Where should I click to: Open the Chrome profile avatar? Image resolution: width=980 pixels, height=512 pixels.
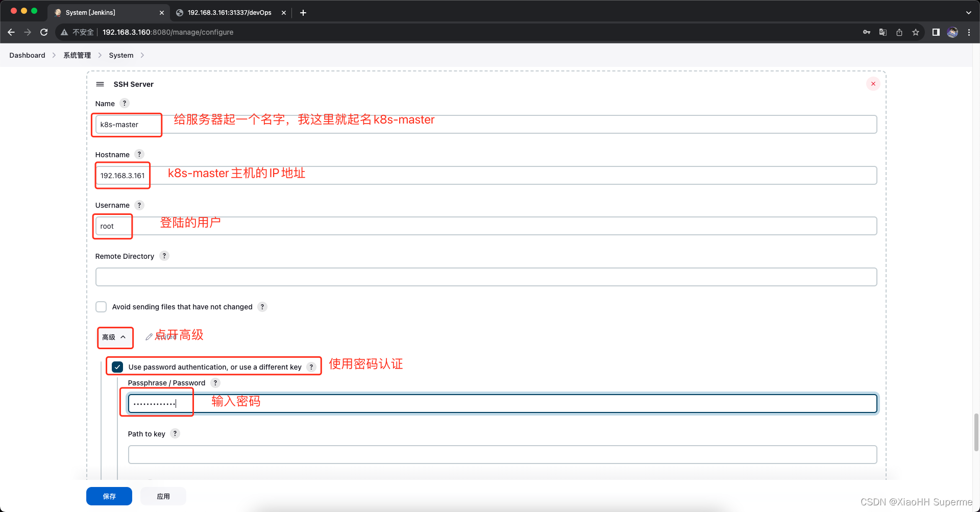pyautogui.click(x=952, y=32)
